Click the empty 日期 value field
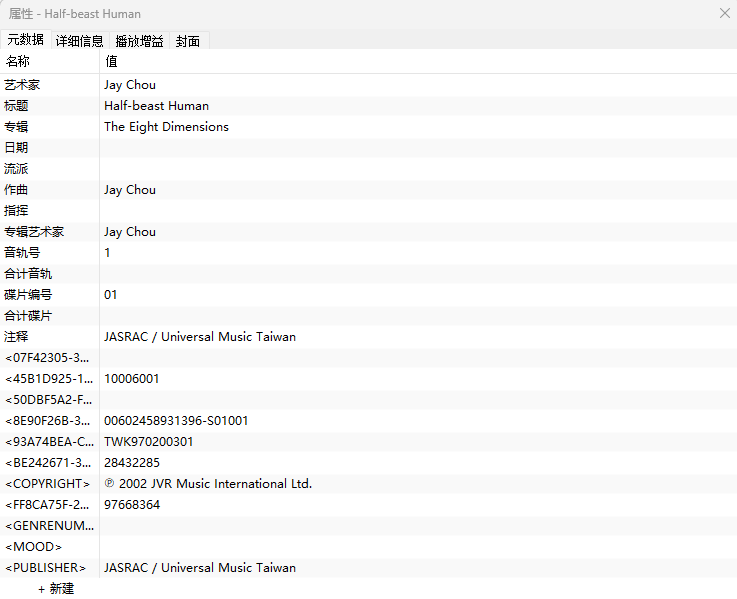Image resolution: width=737 pixels, height=599 pixels. click(x=418, y=148)
